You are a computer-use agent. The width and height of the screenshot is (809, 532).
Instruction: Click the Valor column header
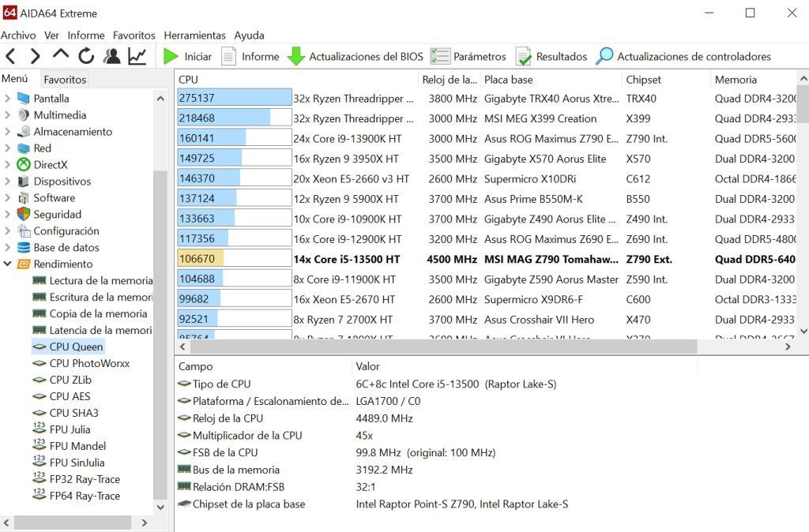(525, 366)
